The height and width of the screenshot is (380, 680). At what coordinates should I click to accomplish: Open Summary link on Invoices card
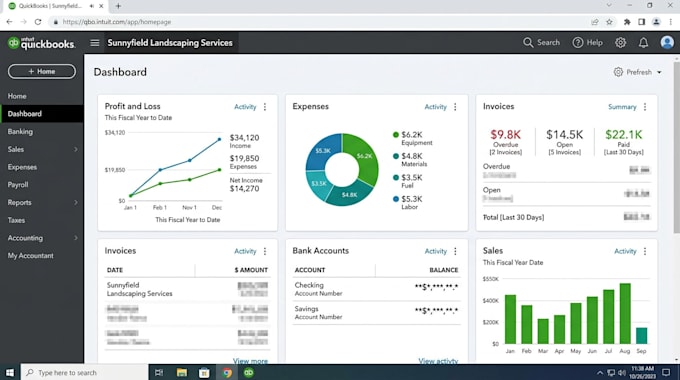[x=622, y=107]
